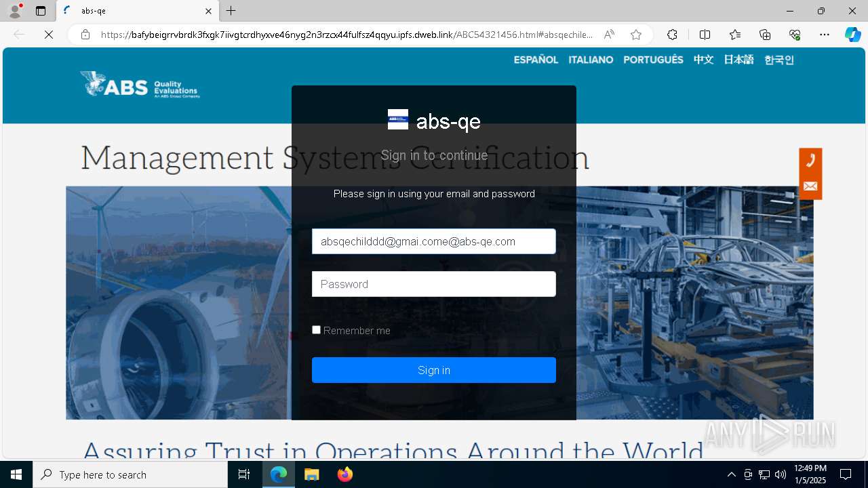This screenshot has width=868, height=488.
Task: Open File Explorer from taskbar
Action: (x=312, y=474)
